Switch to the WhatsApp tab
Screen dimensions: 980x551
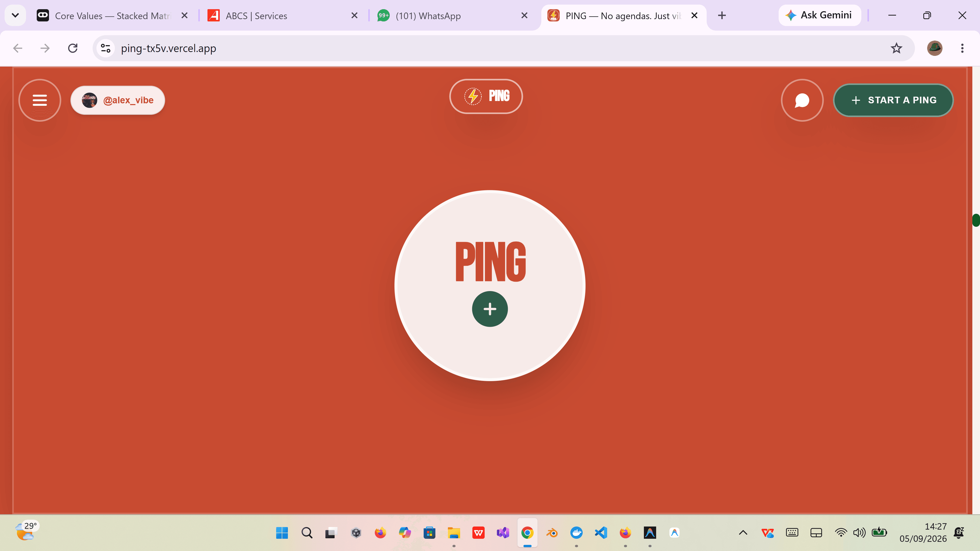(x=453, y=16)
